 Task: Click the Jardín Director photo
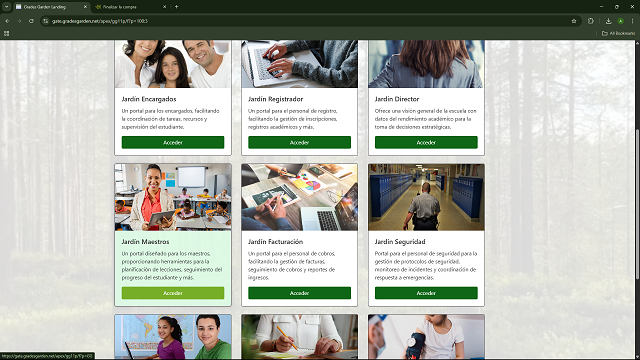point(426,64)
